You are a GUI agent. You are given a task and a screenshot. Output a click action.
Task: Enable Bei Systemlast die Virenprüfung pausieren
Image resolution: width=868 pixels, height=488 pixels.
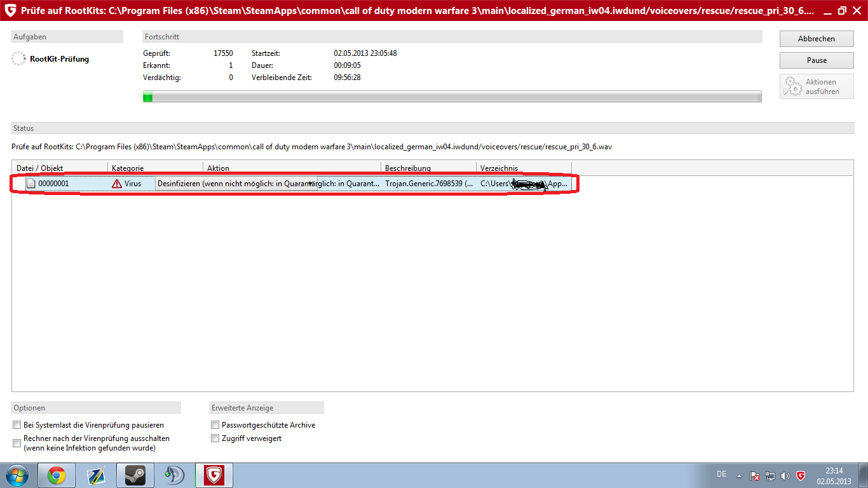tap(17, 425)
